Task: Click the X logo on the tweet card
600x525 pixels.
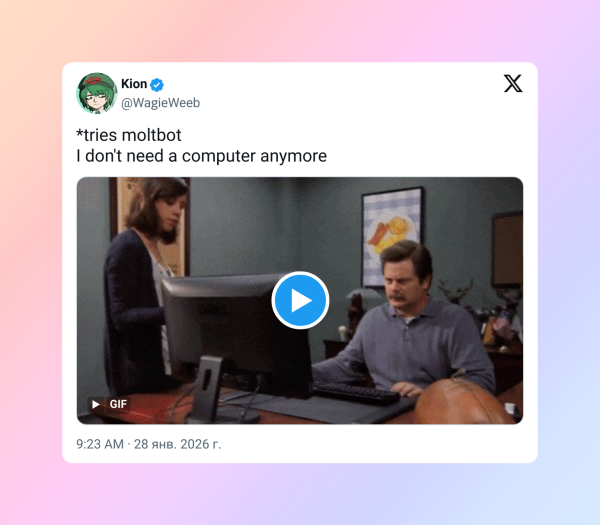Action: 513,83
